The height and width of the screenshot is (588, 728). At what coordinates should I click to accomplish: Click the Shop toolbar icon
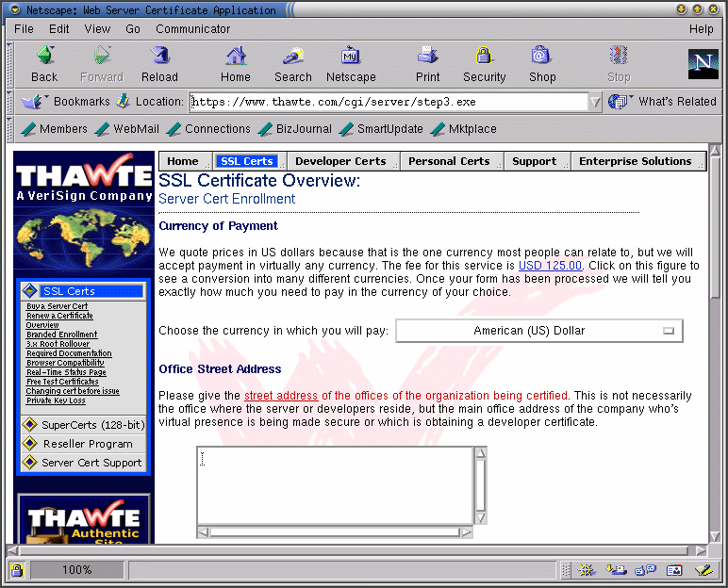(541, 63)
